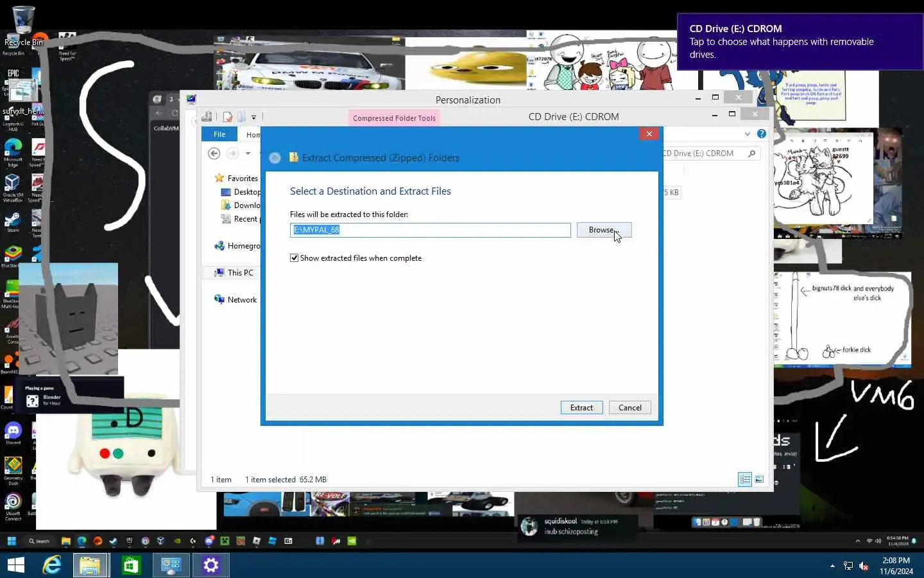Maximize the Personalization window
Image resolution: width=924 pixels, height=578 pixels.
(x=715, y=98)
